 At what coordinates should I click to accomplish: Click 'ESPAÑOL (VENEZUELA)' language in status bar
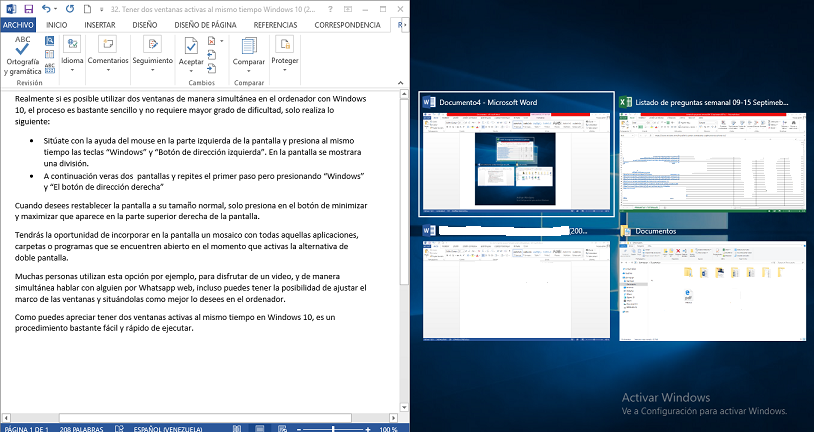click(x=168, y=429)
